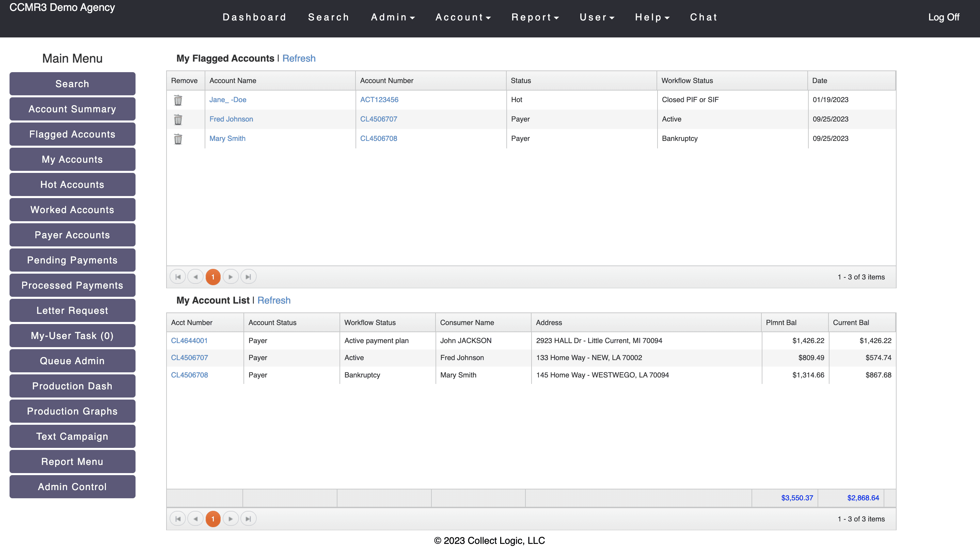Open account CL4644001 in Account List
The width and height of the screenshot is (980, 550).
(x=189, y=340)
